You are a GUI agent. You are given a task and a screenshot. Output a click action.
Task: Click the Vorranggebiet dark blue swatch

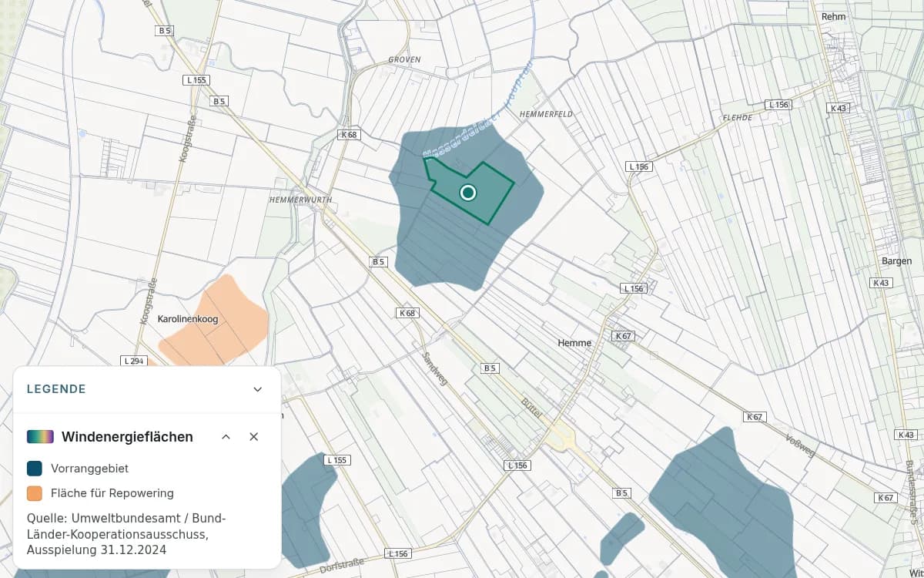pos(35,469)
